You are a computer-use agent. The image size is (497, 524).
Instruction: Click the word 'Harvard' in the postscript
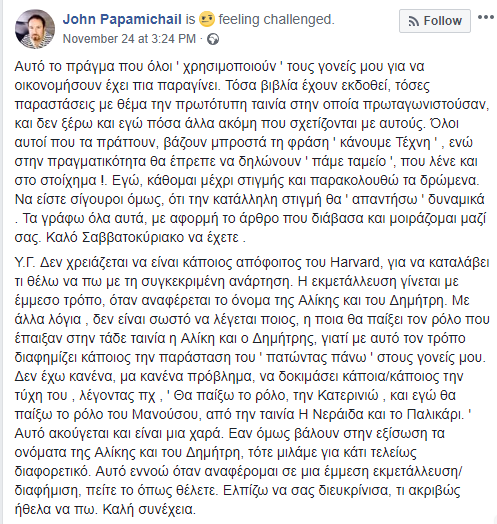click(355, 262)
